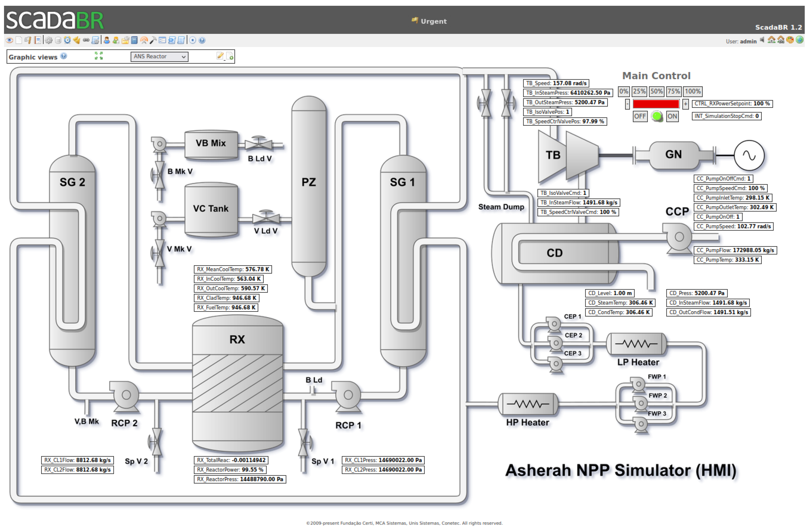Decrease setpoint with minus button
810x532 pixels.
tap(627, 104)
